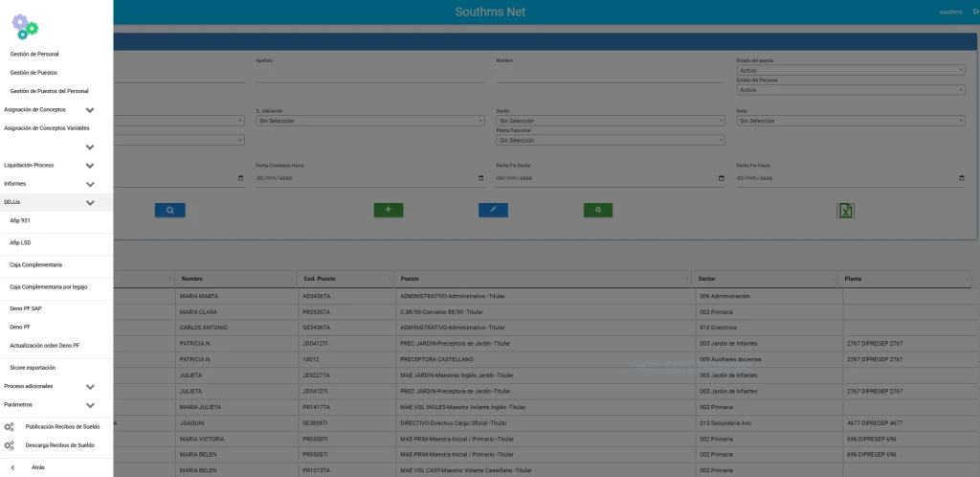Sort table by Cod. Puesto column arrows

pos(389,279)
